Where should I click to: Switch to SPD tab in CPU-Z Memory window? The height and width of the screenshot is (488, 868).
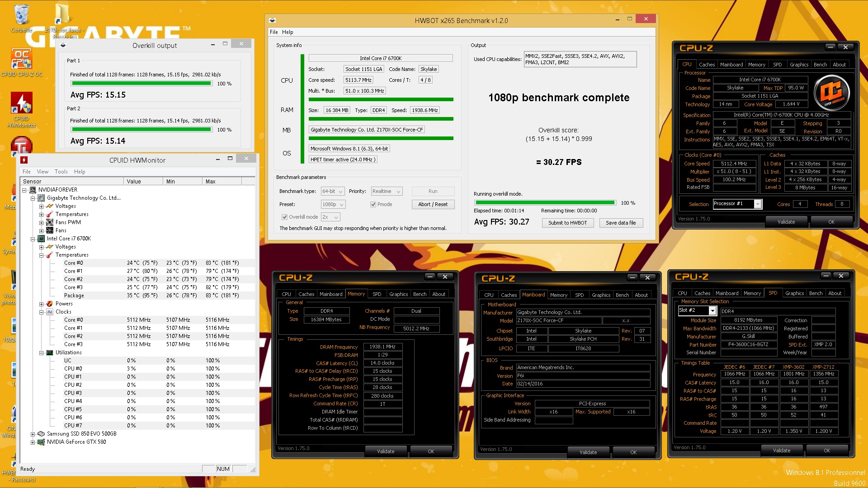[x=377, y=294]
